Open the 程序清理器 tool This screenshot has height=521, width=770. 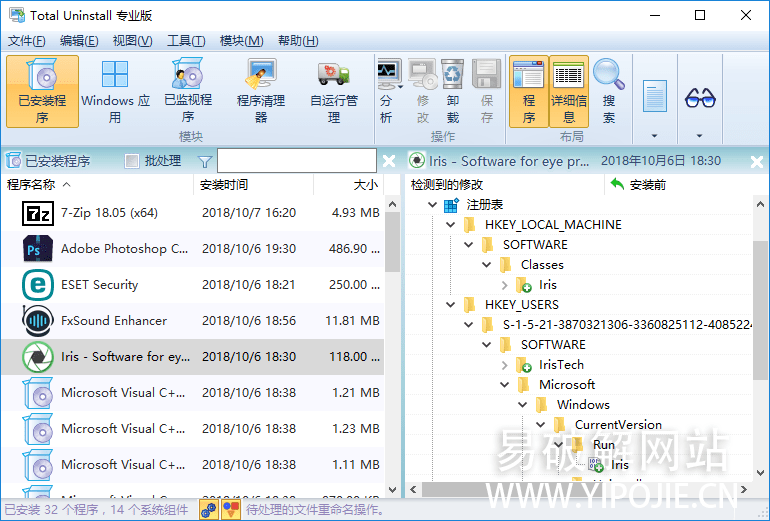pyautogui.click(x=261, y=92)
